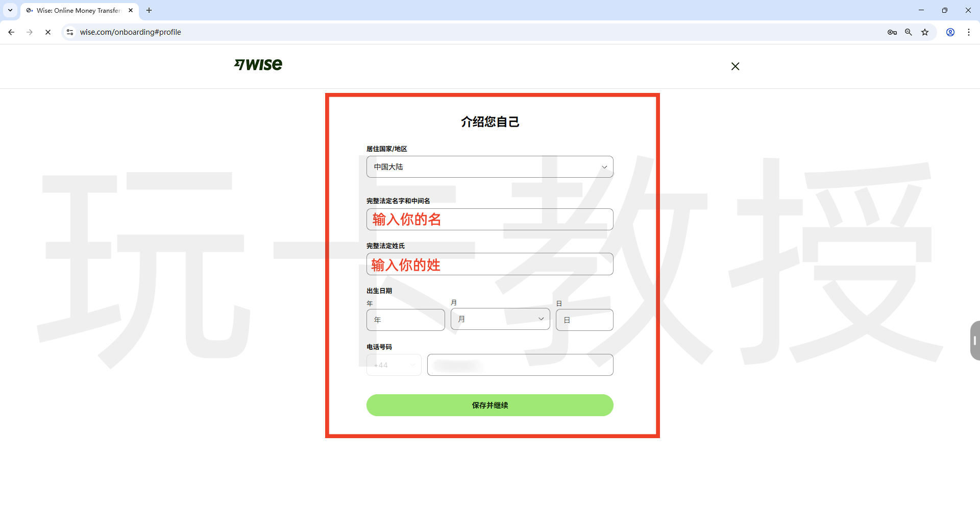Viewport: 980px width, 527px height.
Task: Open the tab search dropdown arrow
Action: [10, 10]
